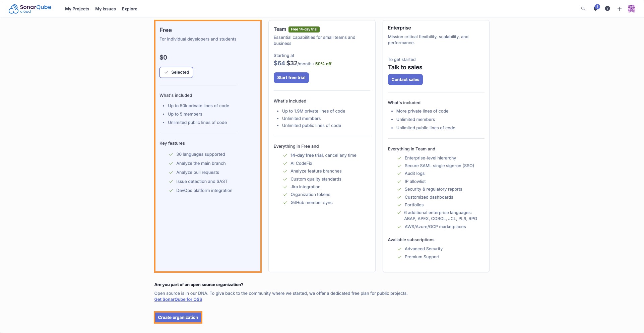Open the My Issues page
Viewport: 644px width, 333px height.
[x=105, y=9]
